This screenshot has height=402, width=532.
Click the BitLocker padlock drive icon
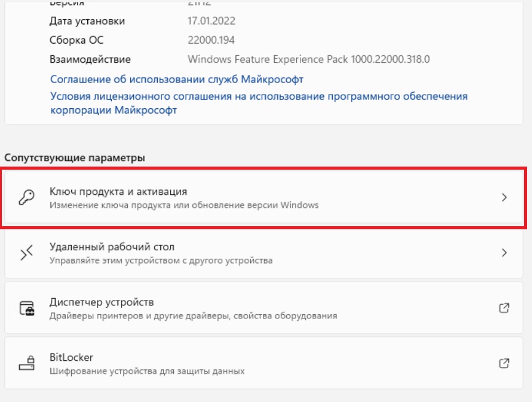pos(27,363)
